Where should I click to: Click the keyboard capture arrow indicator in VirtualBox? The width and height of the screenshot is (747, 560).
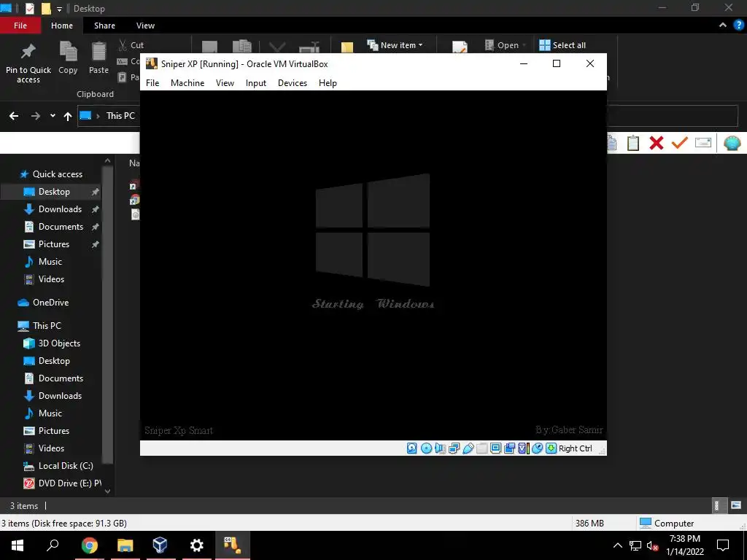551,448
